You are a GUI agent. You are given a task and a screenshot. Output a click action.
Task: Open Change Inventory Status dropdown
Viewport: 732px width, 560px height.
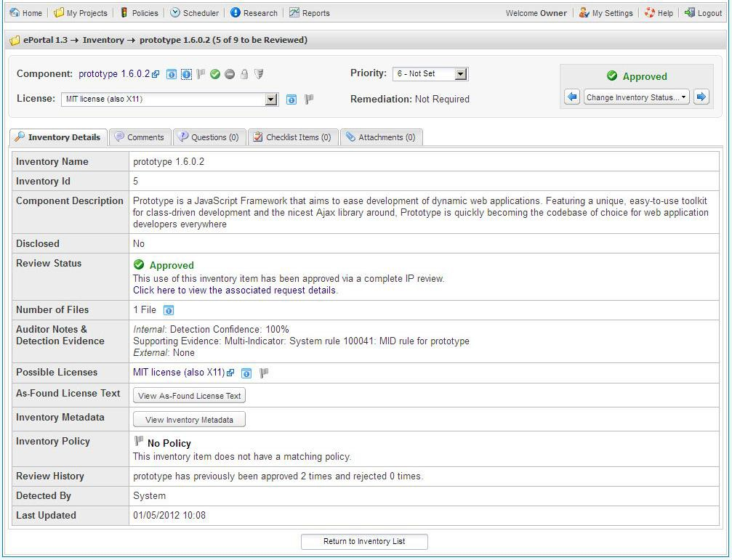(x=636, y=97)
